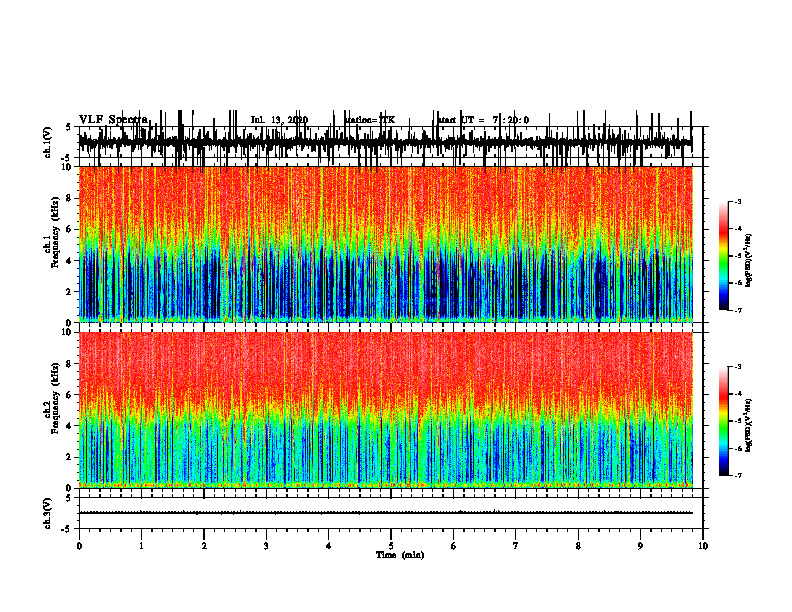792x612 pixels.
Task: Click the '2' tick on ch.1 frequency axis
Action: [69, 291]
